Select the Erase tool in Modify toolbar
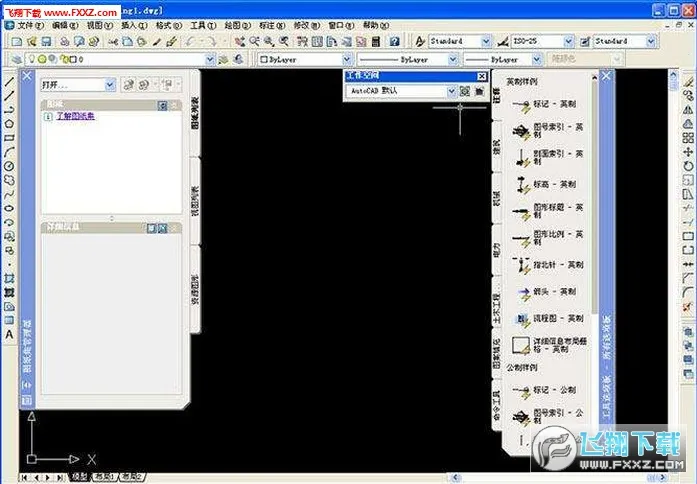This screenshot has height=484, width=697. pos(688,82)
